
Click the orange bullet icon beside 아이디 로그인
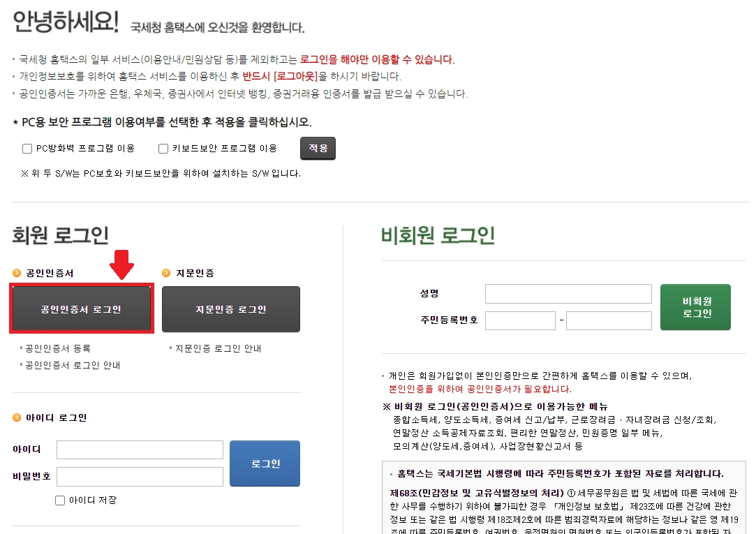pyautogui.click(x=17, y=417)
